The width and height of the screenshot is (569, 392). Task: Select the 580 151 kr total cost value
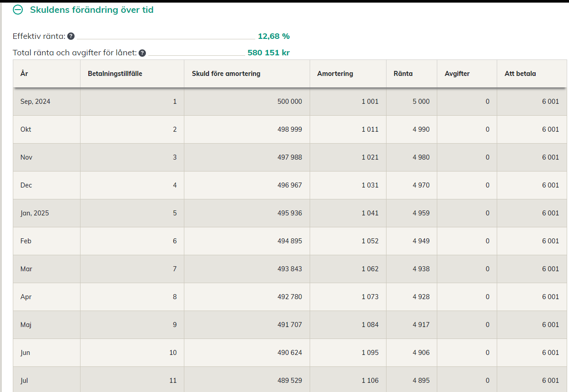[x=268, y=53]
